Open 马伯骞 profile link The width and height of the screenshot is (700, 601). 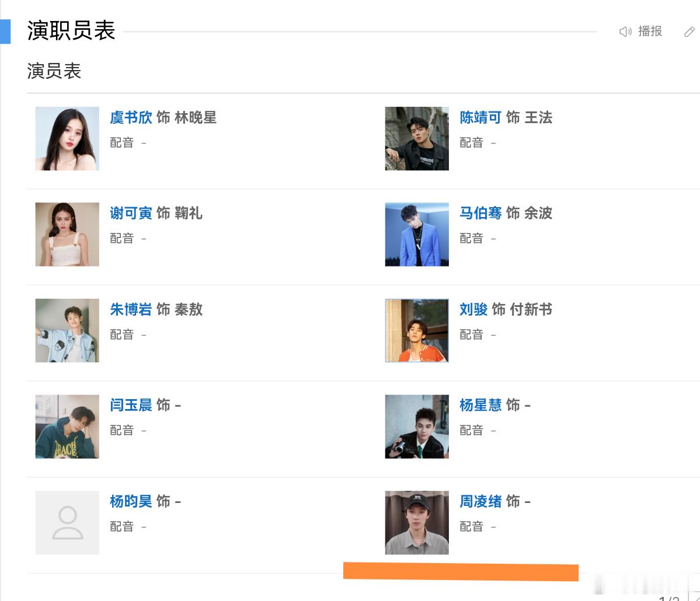click(x=480, y=214)
